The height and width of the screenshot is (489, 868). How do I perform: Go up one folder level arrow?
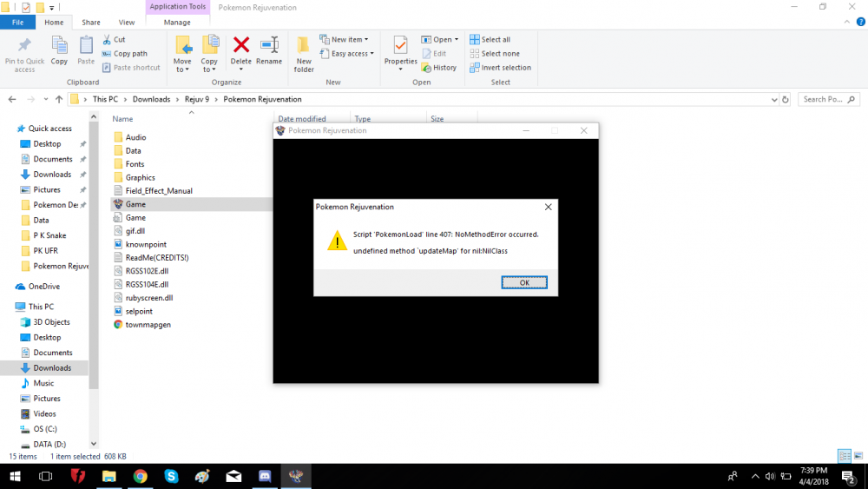59,99
